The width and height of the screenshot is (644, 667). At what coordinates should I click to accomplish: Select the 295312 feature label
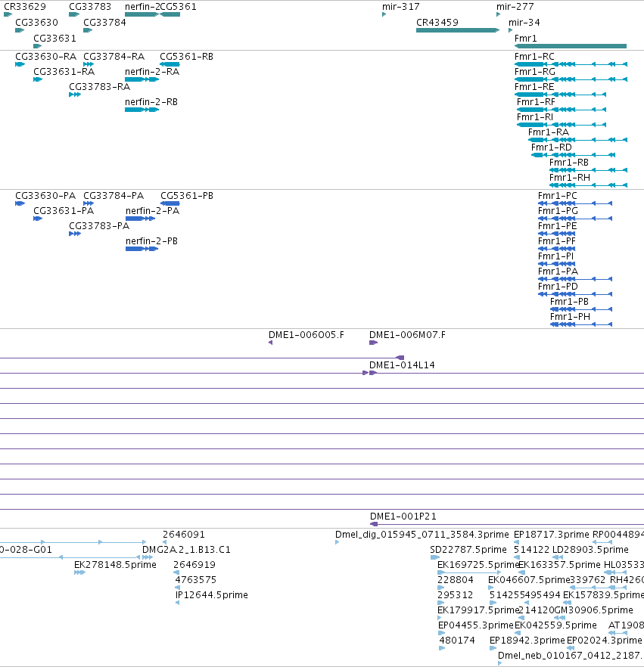pyautogui.click(x=456, y=595)
